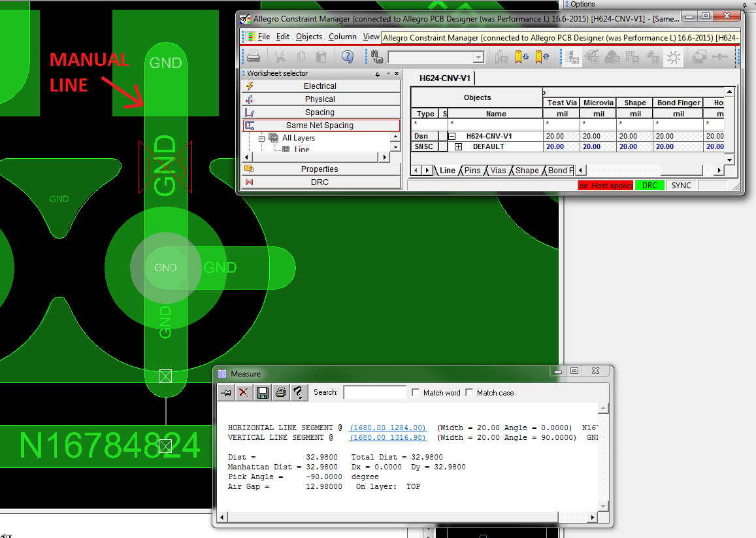This screenshot has height=538, width=756.
Task: Open the Physical worksheet section
Action: [x=320, y=99]
